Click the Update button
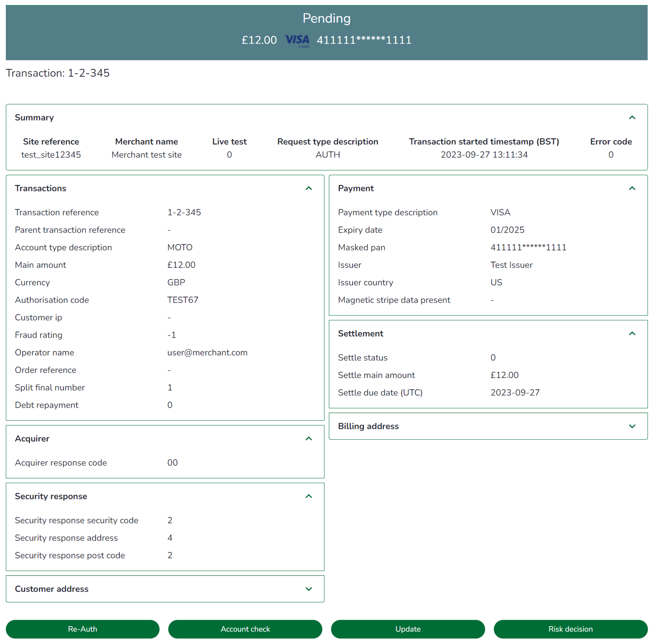The image size is (653, 644). click(x=408, y=629)
